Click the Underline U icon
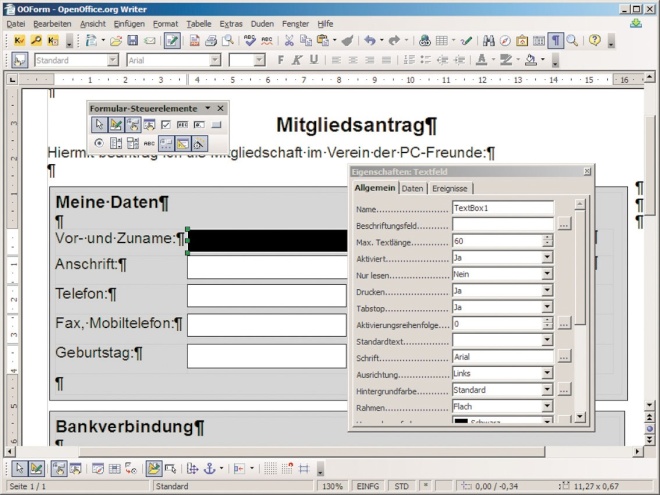This screenshot has width=660, height=495. click(314, 60)
